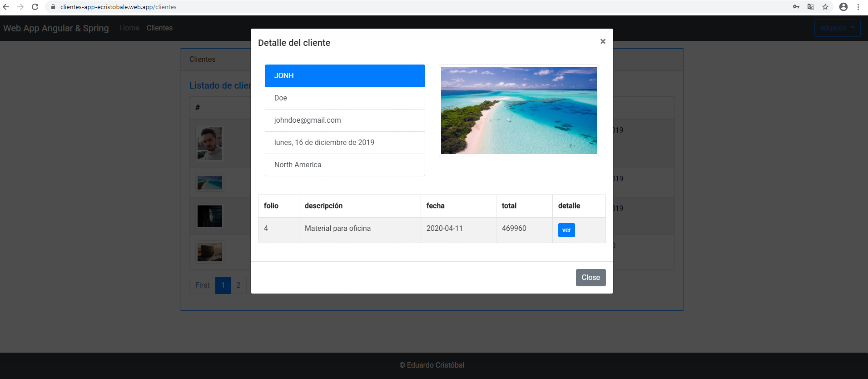Click the invoice date 2020-04-11 cell
Viewport: 868px width, 379px height.
(x=458, y=230)
